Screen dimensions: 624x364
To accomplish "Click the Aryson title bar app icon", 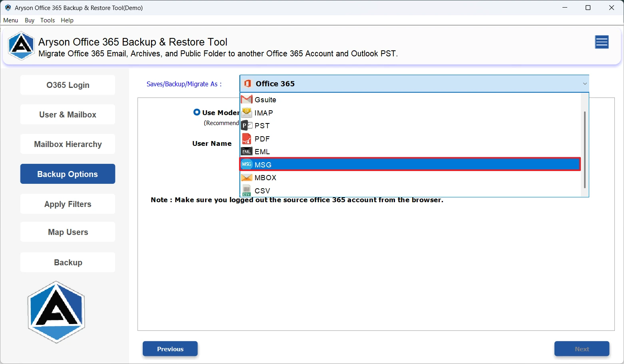I will click(x=8, y=8).
